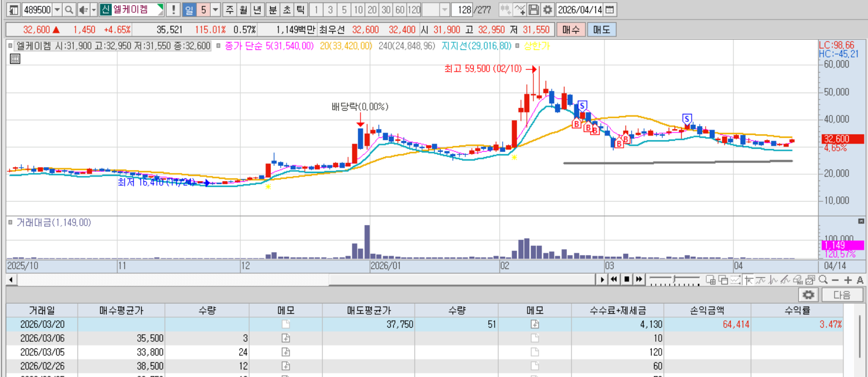This screenshot has height=377, width=868.
Task: Select the 틱 tick period toggle
Action: (x=300, y=9)
